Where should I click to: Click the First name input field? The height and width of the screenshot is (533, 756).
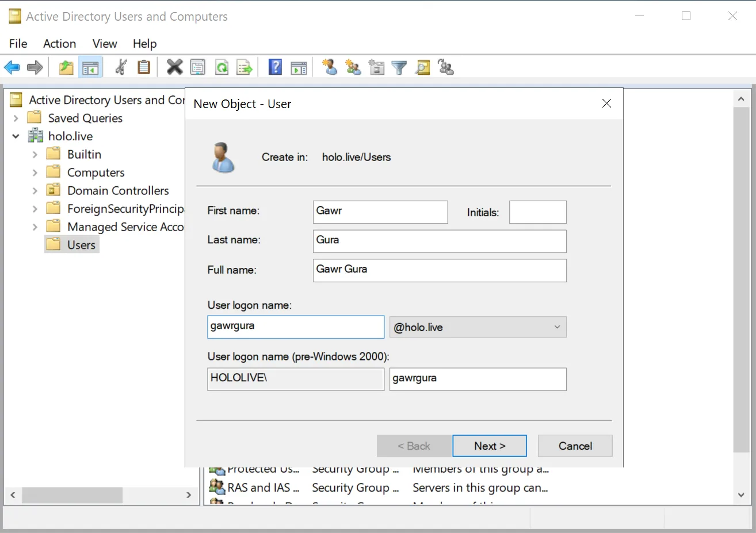380,212
